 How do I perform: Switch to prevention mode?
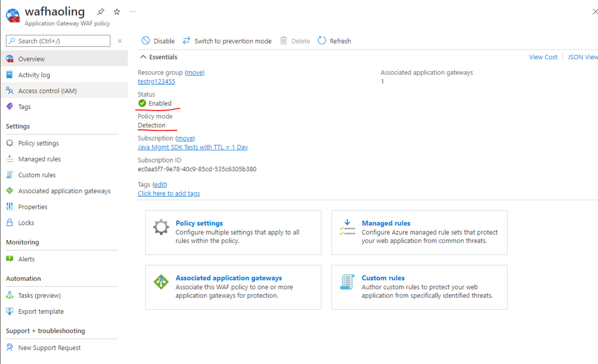(227, 41)
